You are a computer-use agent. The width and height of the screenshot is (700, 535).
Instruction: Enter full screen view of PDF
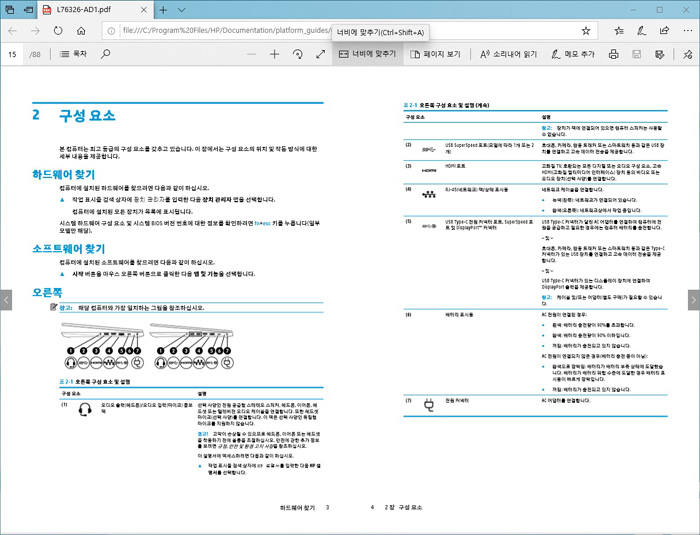(x=321, y=54)
